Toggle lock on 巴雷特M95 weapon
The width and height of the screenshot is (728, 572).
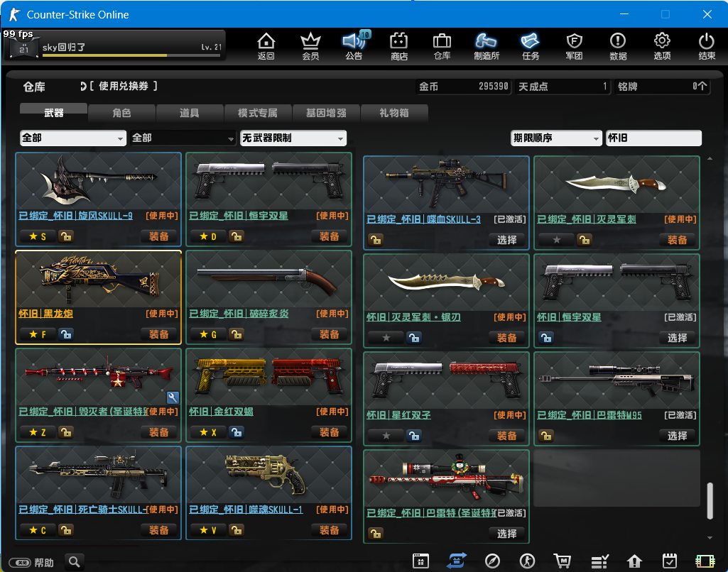pyautogui.click(x=546, y=436)
